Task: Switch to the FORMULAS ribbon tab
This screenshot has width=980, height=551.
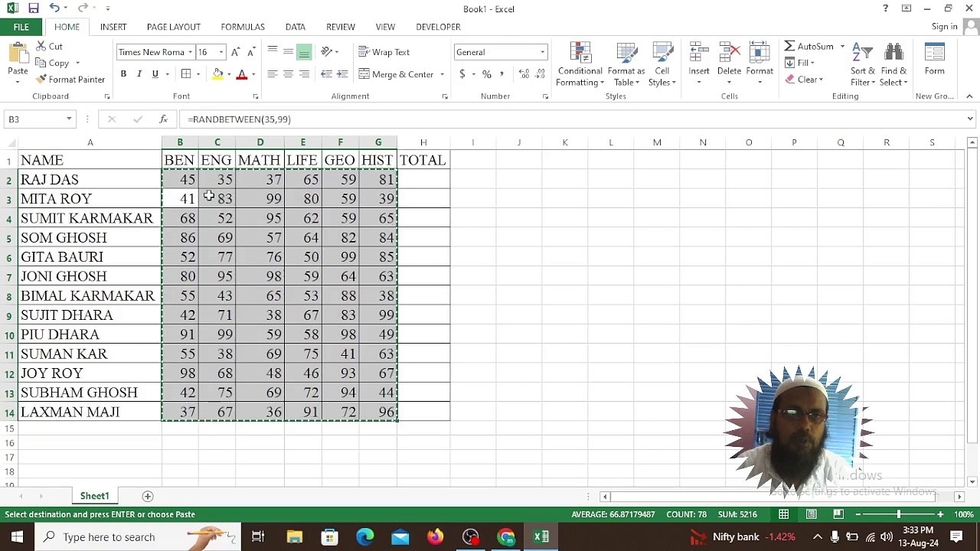Action: (x=243, y=27)
